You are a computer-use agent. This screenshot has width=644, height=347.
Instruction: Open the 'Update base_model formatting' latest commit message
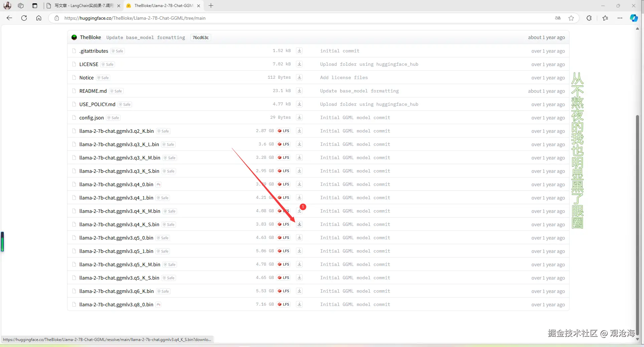[x=146, y=37]
